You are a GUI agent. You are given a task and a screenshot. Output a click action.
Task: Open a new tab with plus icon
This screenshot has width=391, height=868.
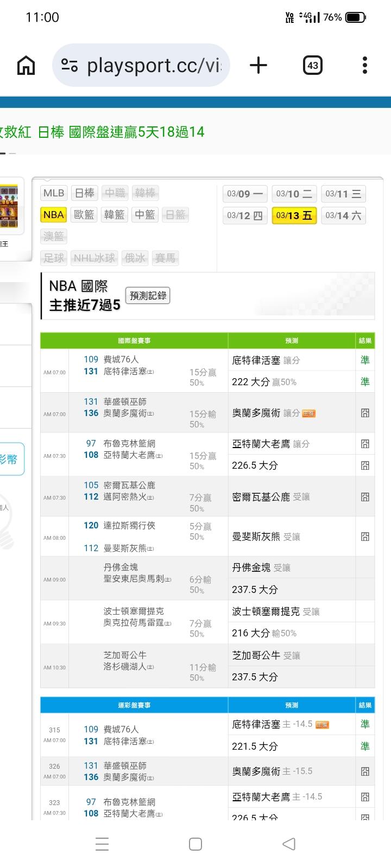click(x=258, y=66)
